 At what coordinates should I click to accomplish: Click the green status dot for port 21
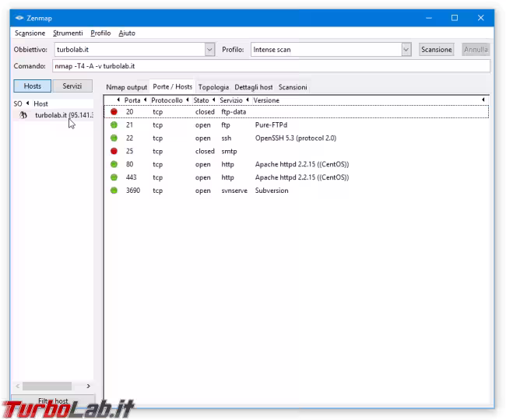(114, 124)
